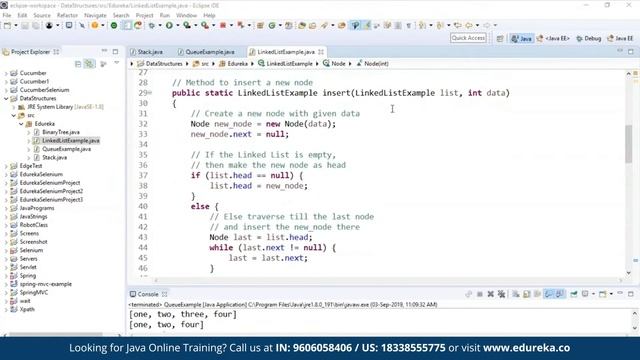The image size is (640, 360).
Task: Toggle Show Console on Standard Out change
Action: coord(548,294)
